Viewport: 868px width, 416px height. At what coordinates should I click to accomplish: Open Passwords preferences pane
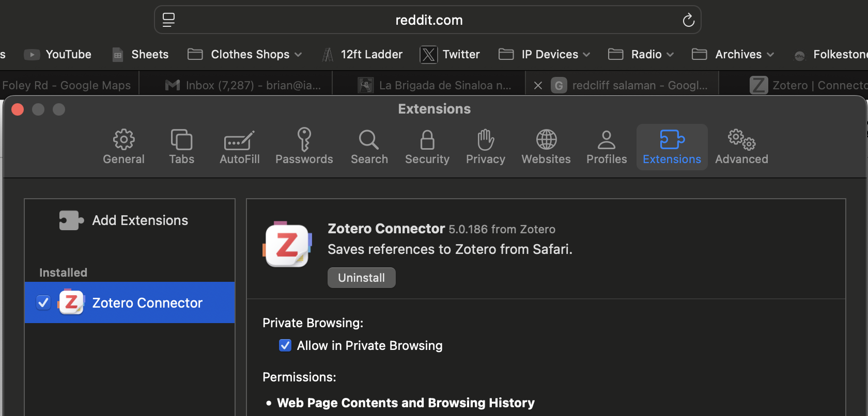304,147
